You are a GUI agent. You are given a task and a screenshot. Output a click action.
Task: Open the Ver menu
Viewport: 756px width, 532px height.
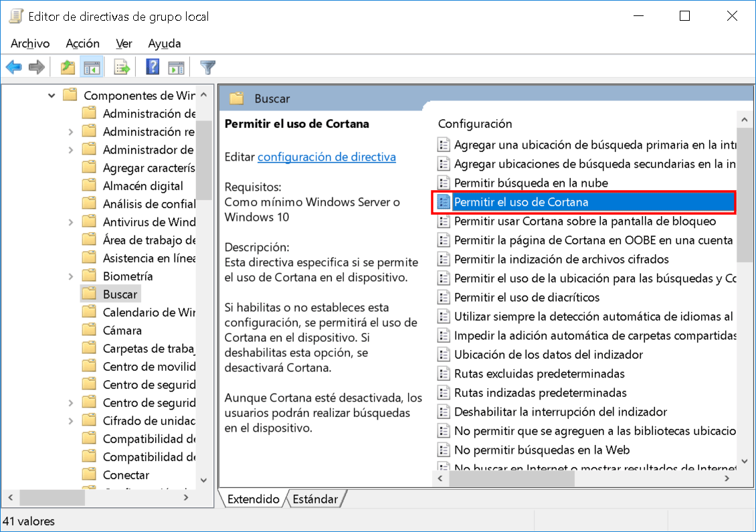tap(124, 43)
